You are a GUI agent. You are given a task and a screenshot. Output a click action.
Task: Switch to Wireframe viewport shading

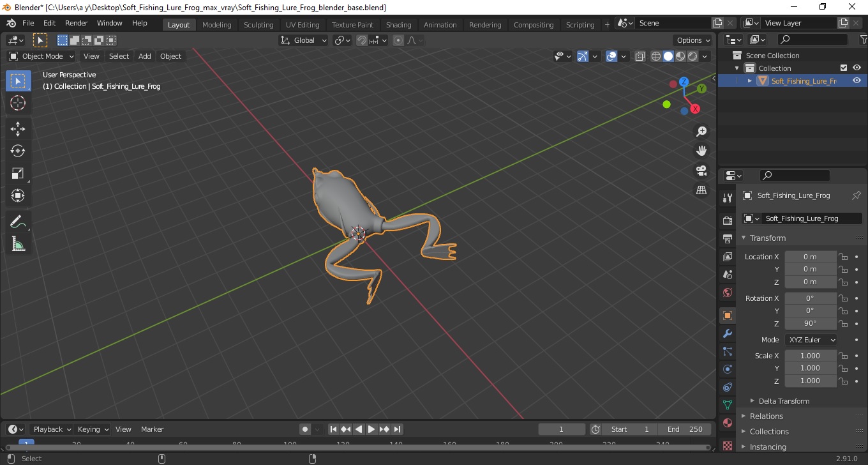(x=656, y=56)
